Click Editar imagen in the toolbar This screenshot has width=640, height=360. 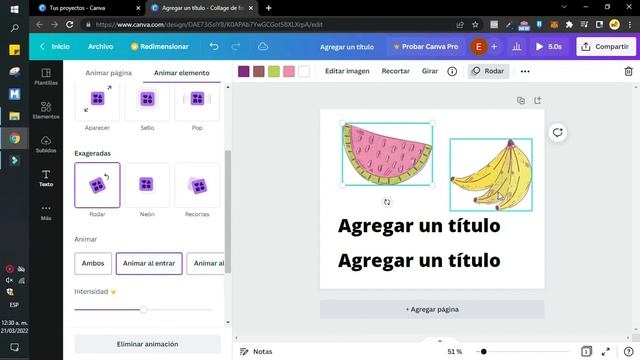(x=347, y=71)
